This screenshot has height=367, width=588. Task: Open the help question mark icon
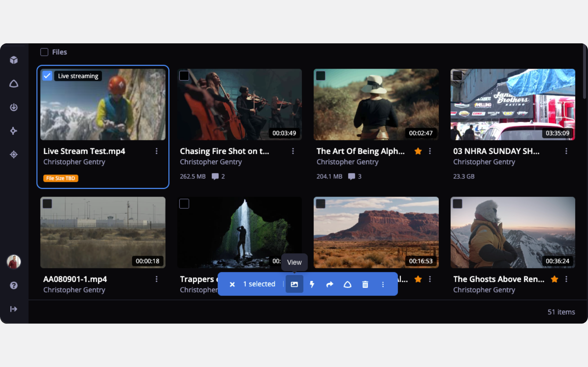(x=14, y=285)
